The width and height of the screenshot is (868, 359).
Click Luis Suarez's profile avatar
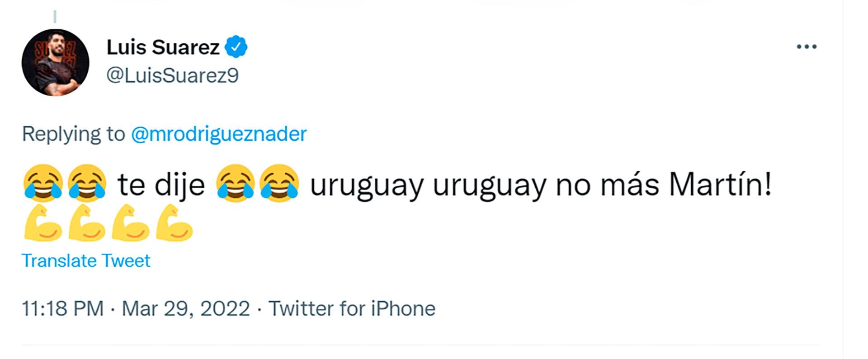(x=55, y=62)
